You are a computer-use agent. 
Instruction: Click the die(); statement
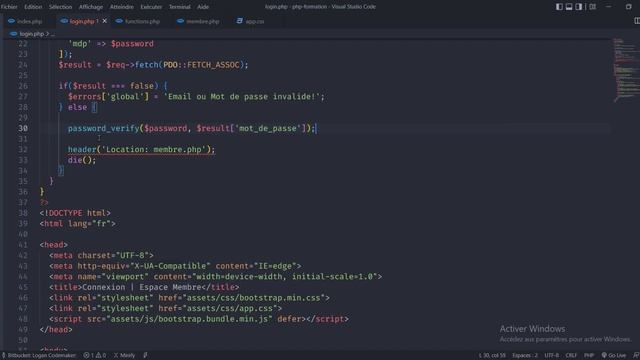[x=82, y=160]
